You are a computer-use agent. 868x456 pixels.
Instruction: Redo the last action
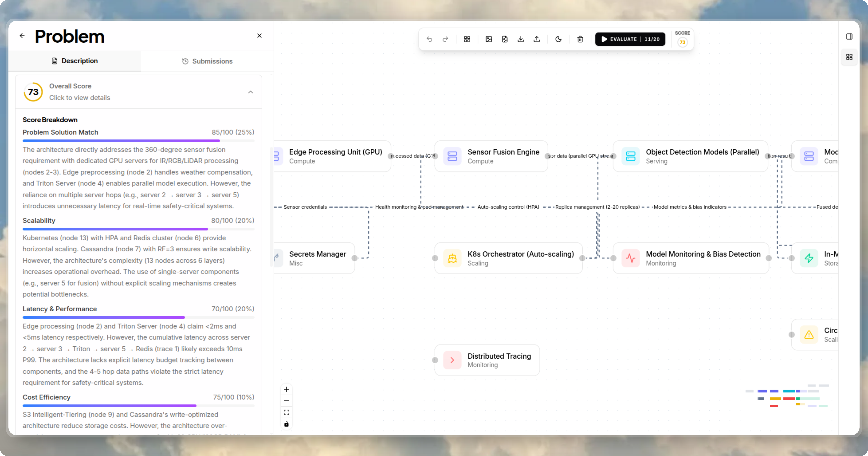[445, 39]
